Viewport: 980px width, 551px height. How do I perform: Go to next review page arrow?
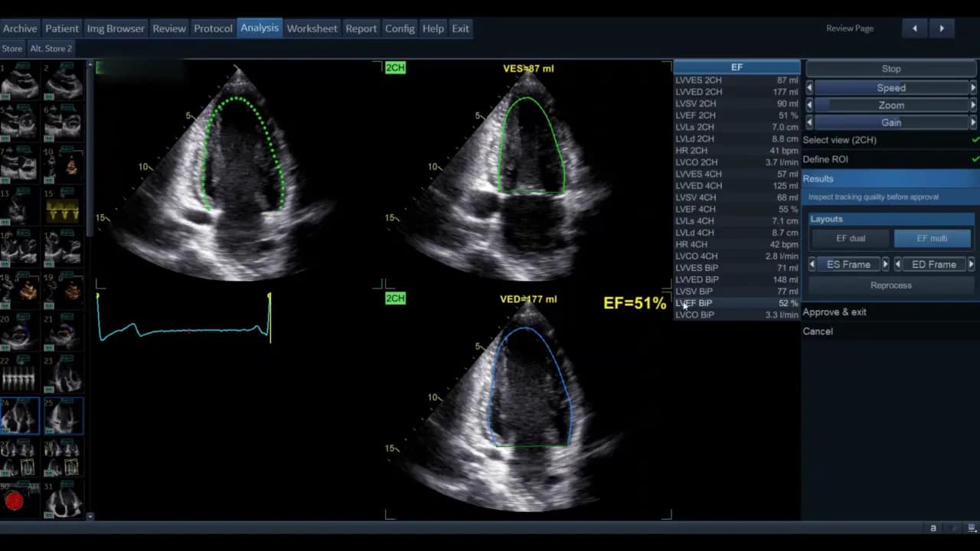point(942,28)
